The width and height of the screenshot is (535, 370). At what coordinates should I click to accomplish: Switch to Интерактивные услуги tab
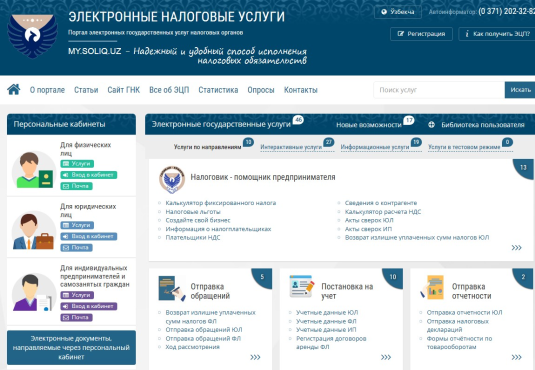pos(291,147)
